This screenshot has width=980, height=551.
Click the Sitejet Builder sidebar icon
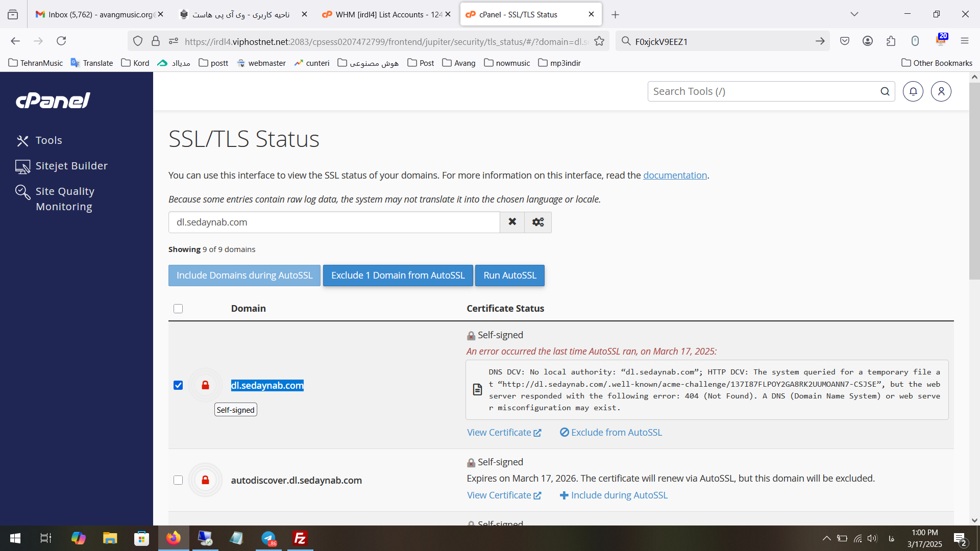point(22,166)
